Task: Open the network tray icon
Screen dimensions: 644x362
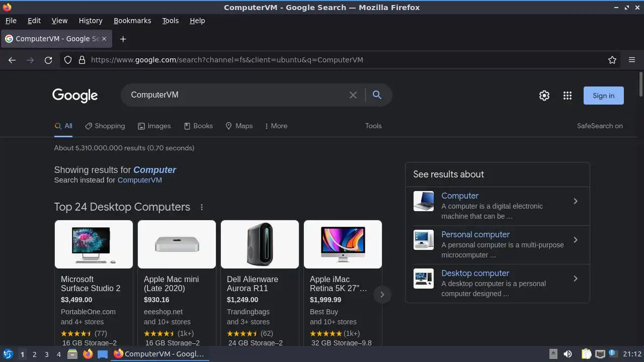Action: [x=600, y=354]
